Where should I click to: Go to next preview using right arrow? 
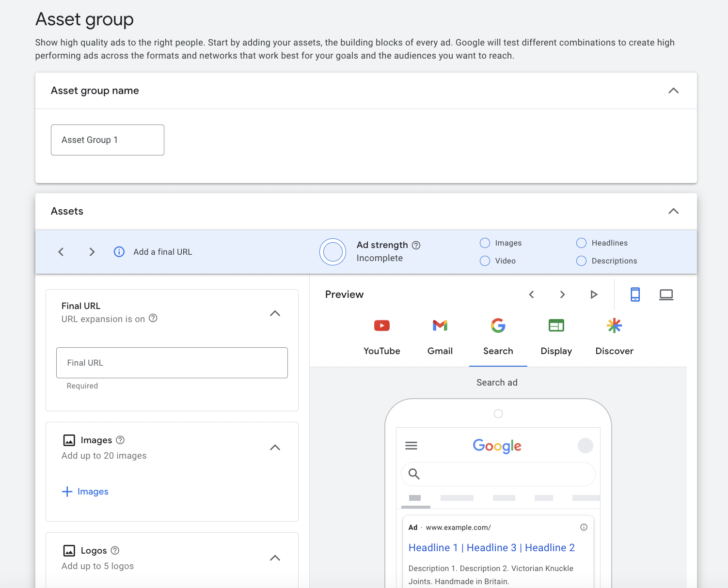[562, 294]
